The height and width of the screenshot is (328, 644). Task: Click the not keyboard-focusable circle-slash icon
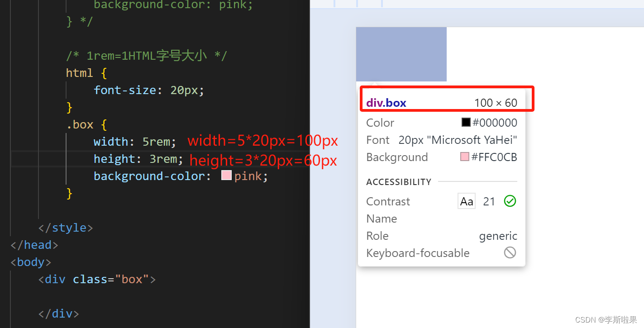pos(510,252)
